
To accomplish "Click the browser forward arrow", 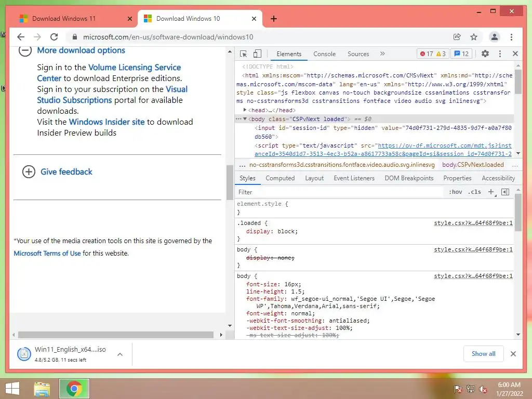I will click(x=37, y=37).
